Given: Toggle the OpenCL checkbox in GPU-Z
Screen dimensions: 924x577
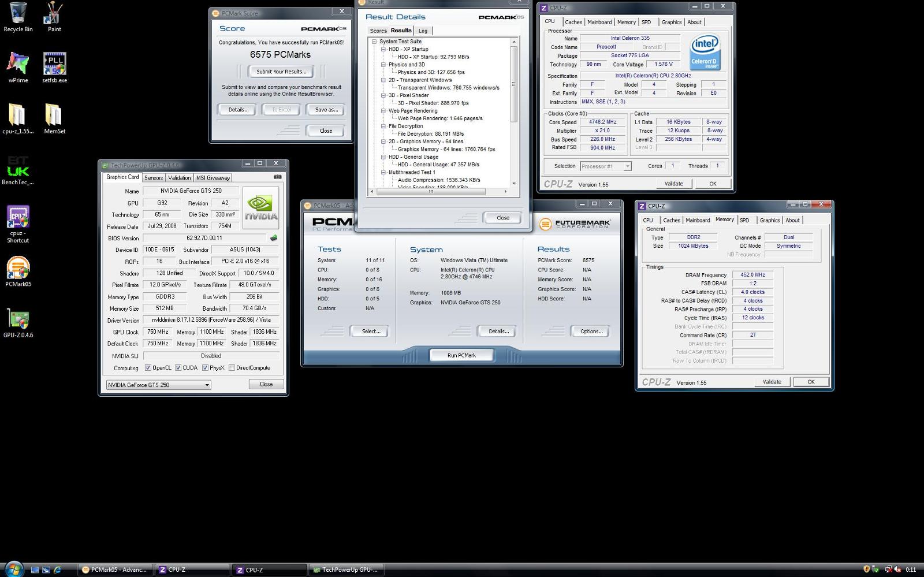Looking at the screenshot, I should click(148, 368).
